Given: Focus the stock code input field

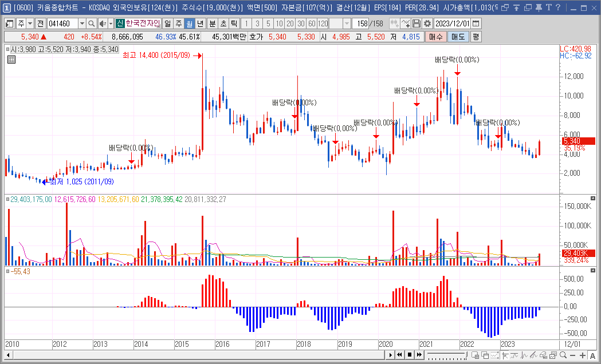Looking at the screenshot, I should [x=63, y=23].
